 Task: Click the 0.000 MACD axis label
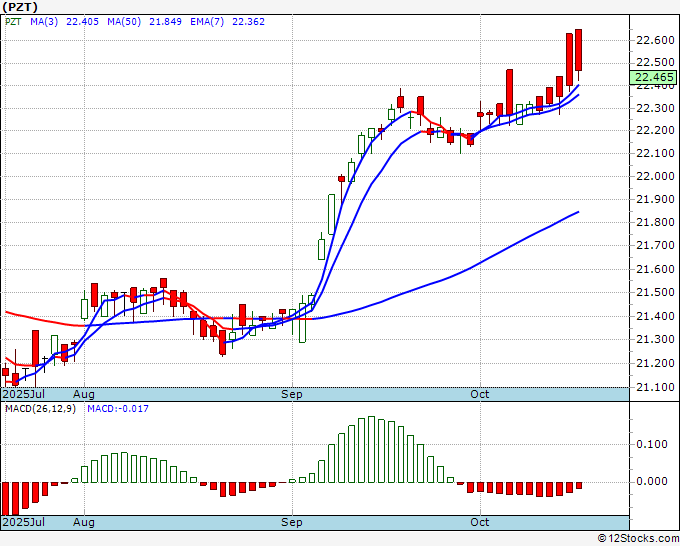click(x=652, y=481)
